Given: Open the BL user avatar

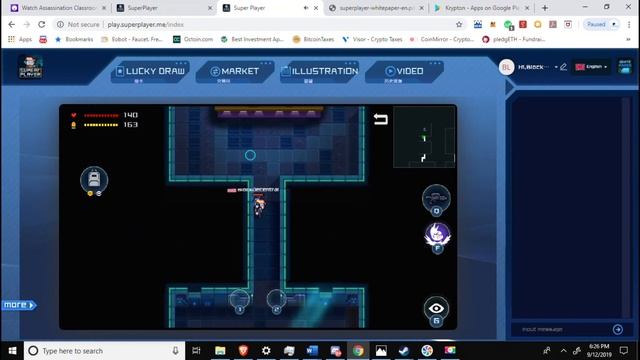Looking at the screenshot, I should pyautogui.click(x=506, y=67).
